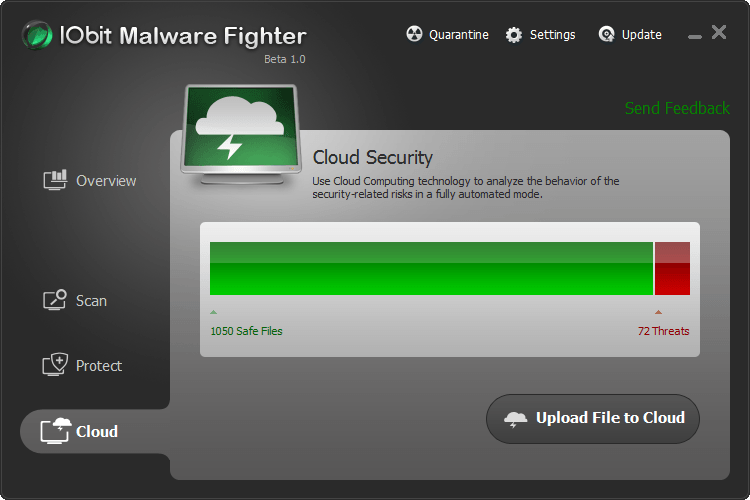This screenshot has width=750, height=500.
Task: Click the Scan magnifier icon in sidebar
Action: pyautogui.click(x=55, y=300)
